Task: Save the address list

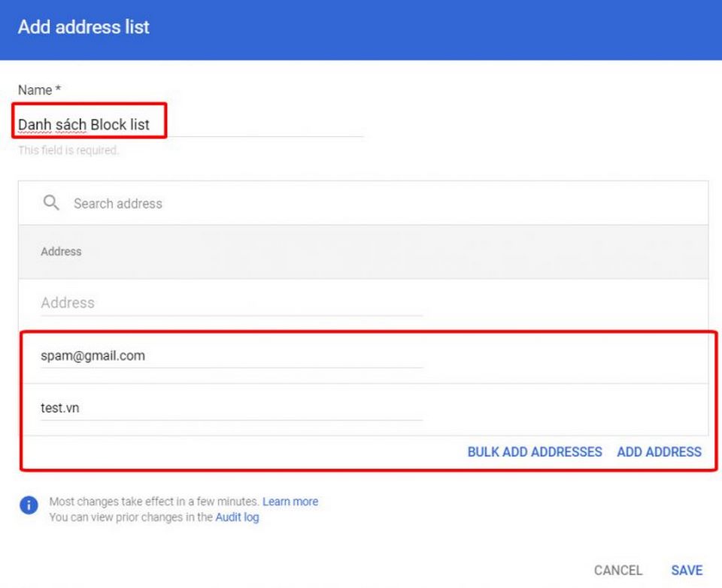Action: click(687, 570)
